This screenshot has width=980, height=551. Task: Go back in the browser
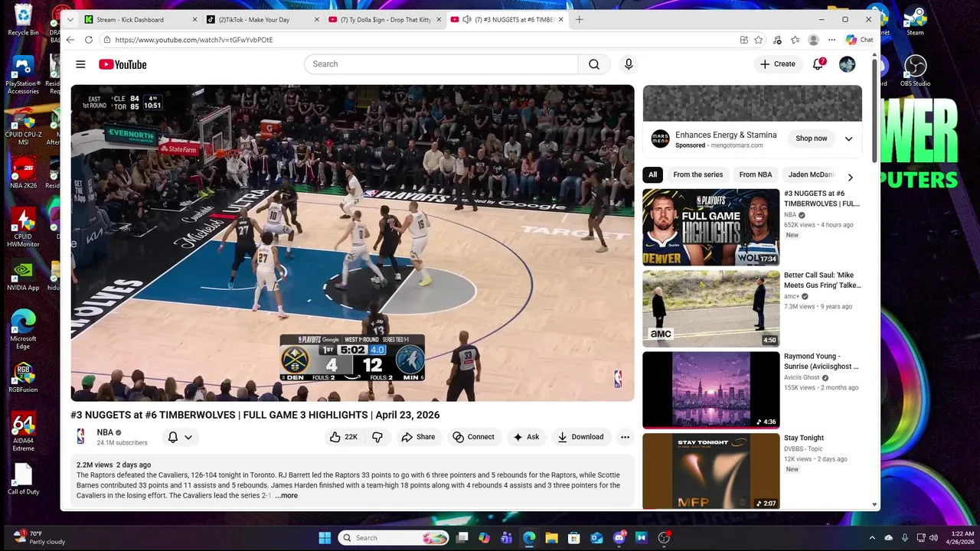[70, 40]
